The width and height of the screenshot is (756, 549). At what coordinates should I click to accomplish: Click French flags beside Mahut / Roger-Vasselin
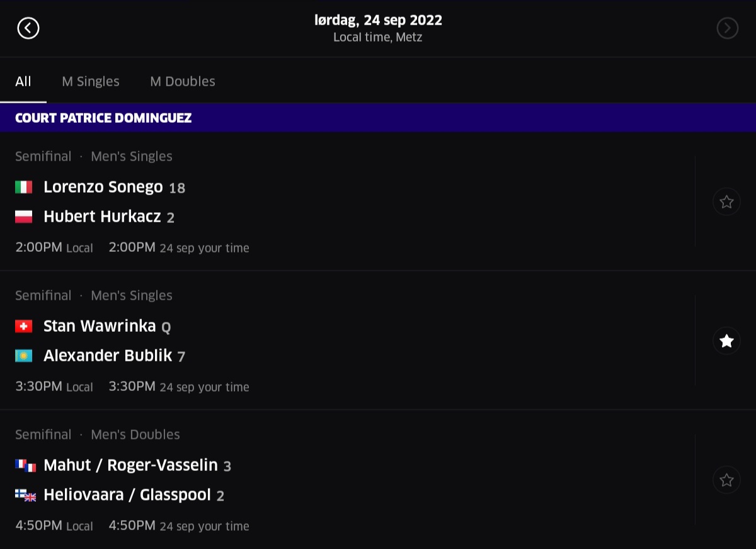[x=26, y=465]
